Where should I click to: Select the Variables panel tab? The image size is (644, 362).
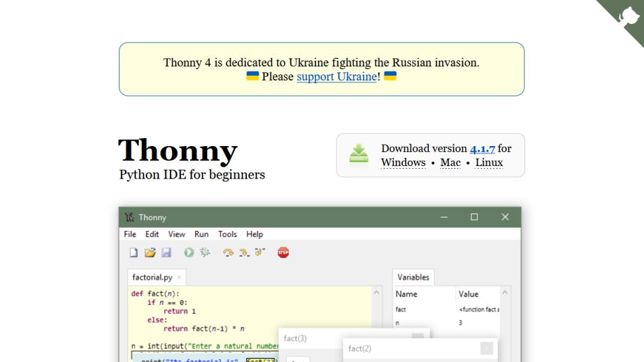(x=413, y=278)
